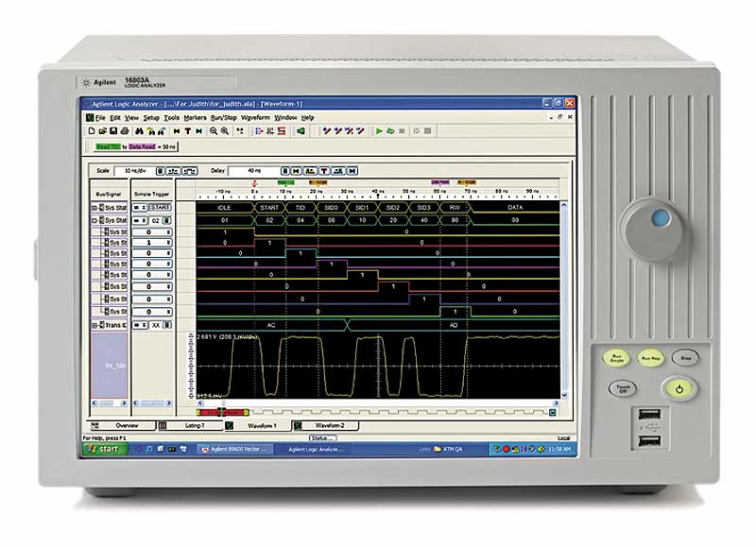Go to trigger T icon in main toolbar
Viewport: 756px width, 547px height.
point(187,130)
